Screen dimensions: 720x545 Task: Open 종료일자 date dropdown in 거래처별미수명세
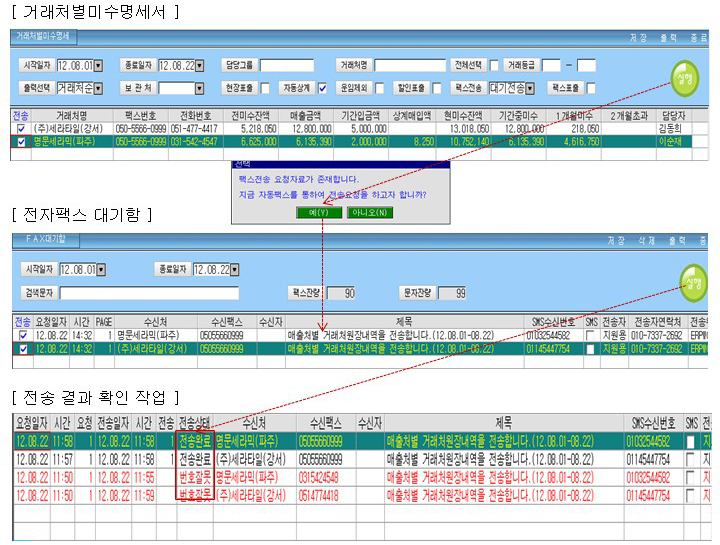tap(199, 66)
